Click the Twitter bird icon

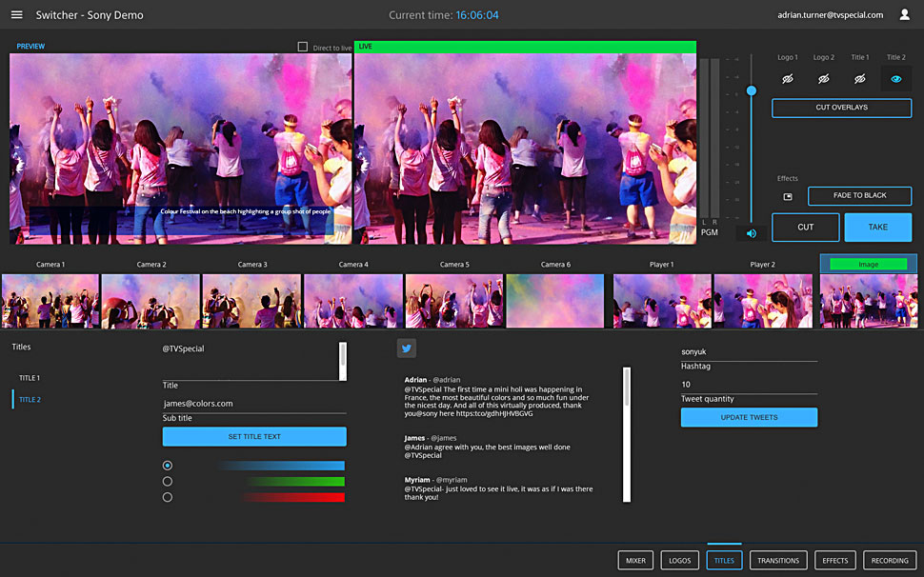[x=407, y=348]
